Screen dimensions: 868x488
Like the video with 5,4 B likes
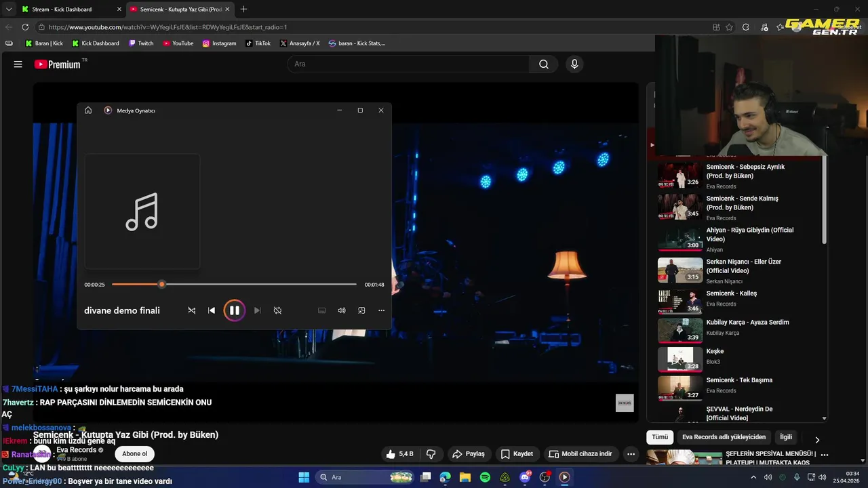400,454
